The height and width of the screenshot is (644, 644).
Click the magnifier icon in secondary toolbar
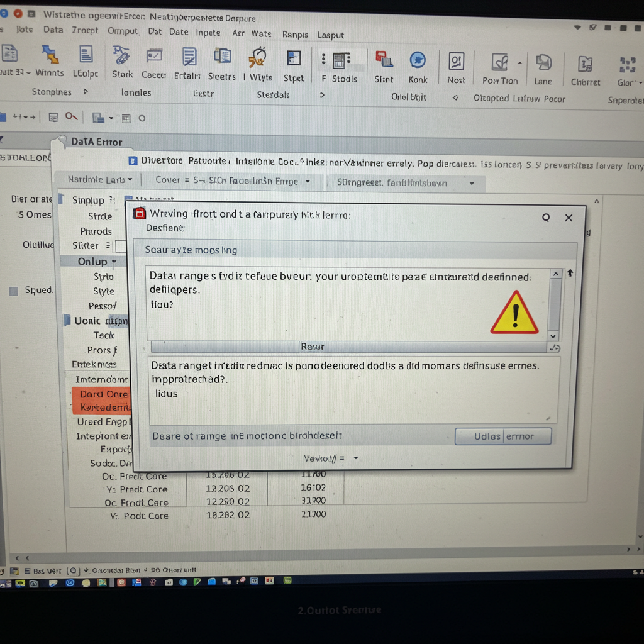[72, 117]
